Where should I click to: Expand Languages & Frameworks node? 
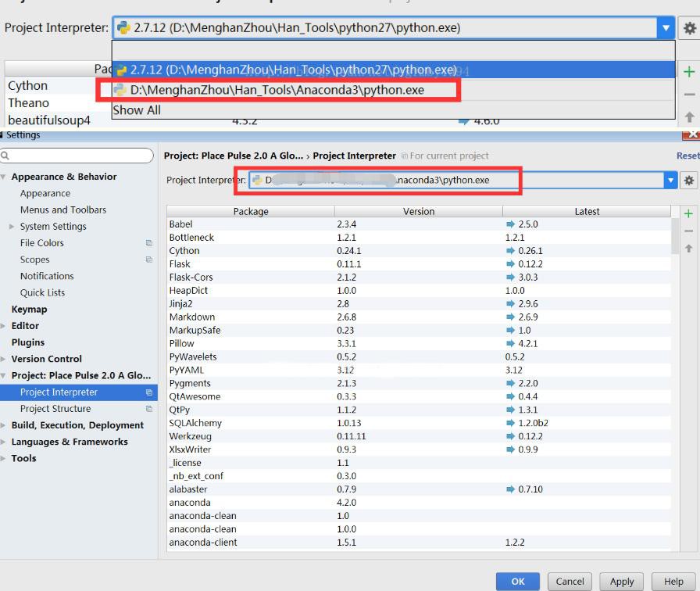coord(3,442)
